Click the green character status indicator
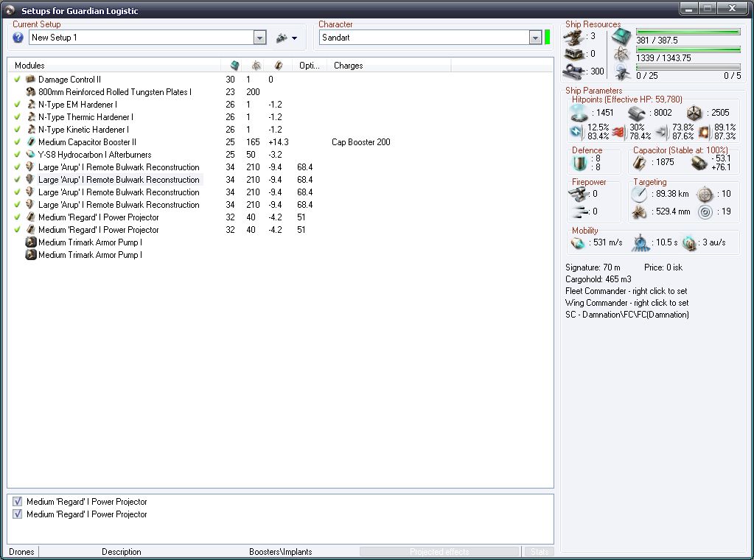The width and height of the screenshot is (754, 560). pos(547,38)
